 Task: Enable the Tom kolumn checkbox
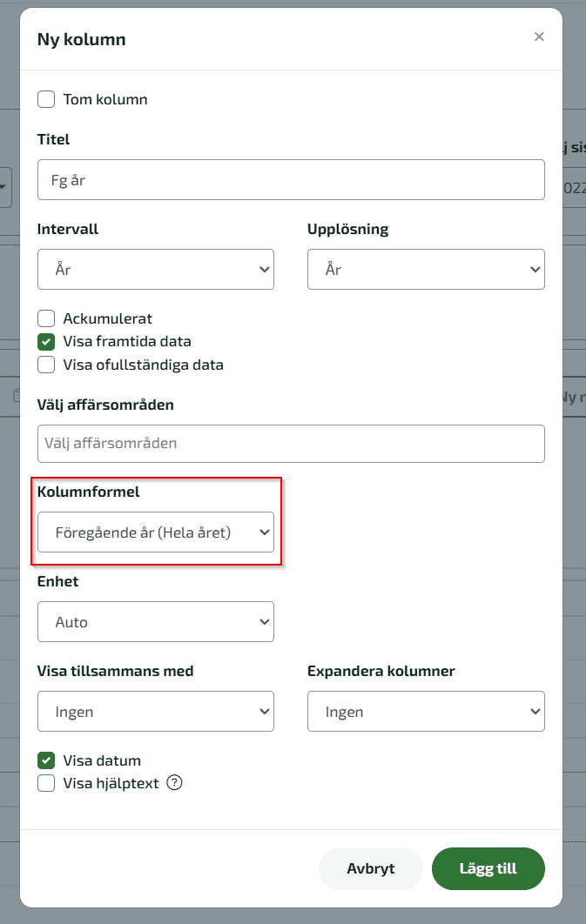pos(46,99)
